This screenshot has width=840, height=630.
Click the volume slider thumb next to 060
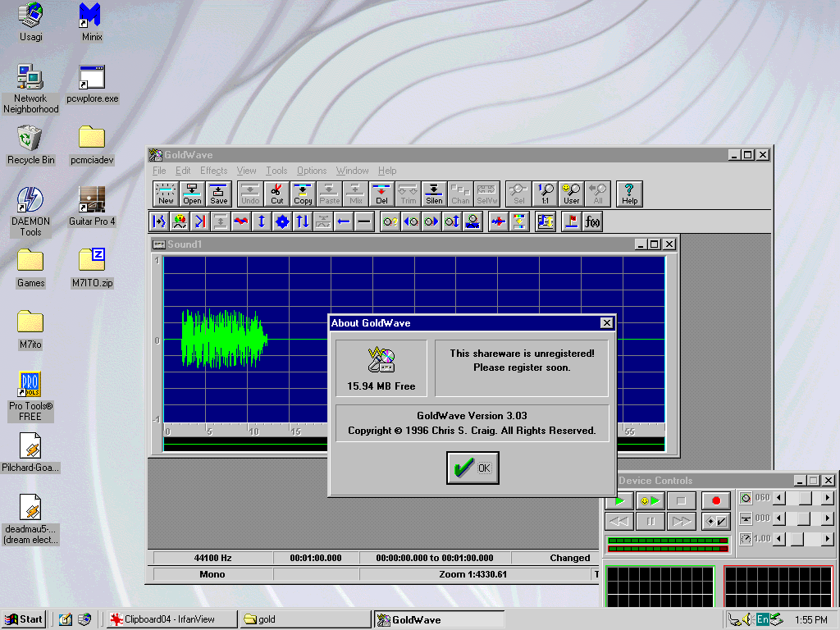point(806,498)
